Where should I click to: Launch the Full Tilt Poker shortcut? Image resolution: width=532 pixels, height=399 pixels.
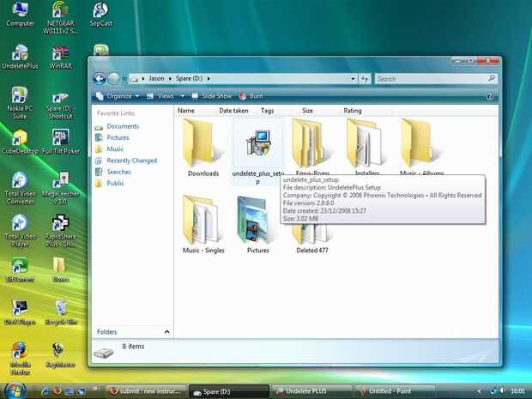(61, 142)
